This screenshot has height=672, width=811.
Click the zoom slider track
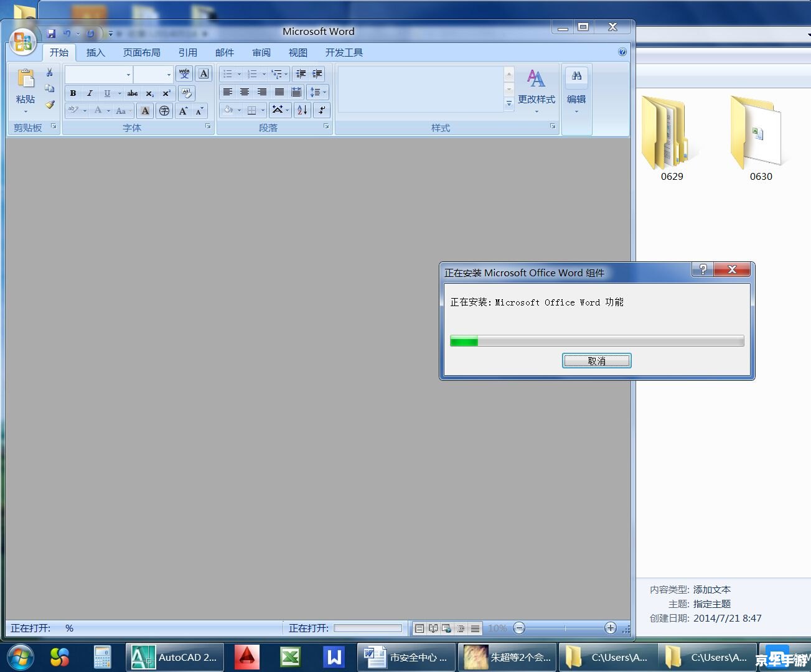[x=565, y=628]
